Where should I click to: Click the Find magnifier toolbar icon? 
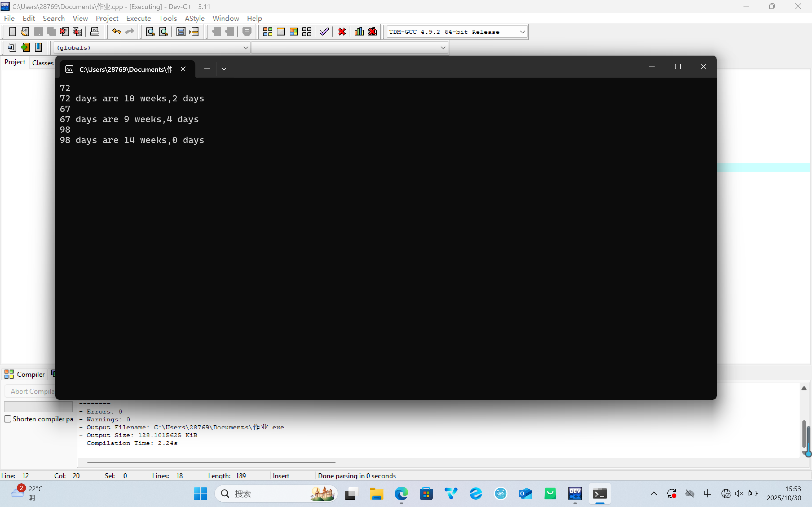pos(150,32)
